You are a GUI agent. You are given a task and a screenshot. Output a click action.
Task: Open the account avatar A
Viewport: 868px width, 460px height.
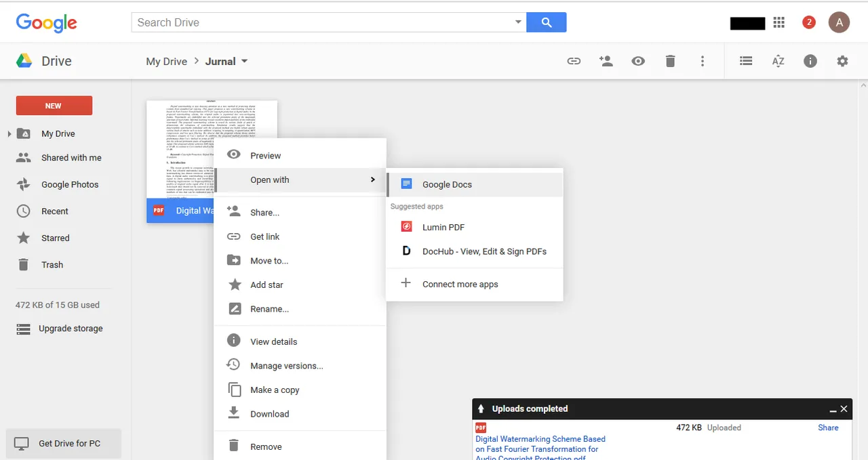click(x=839, y=22)
